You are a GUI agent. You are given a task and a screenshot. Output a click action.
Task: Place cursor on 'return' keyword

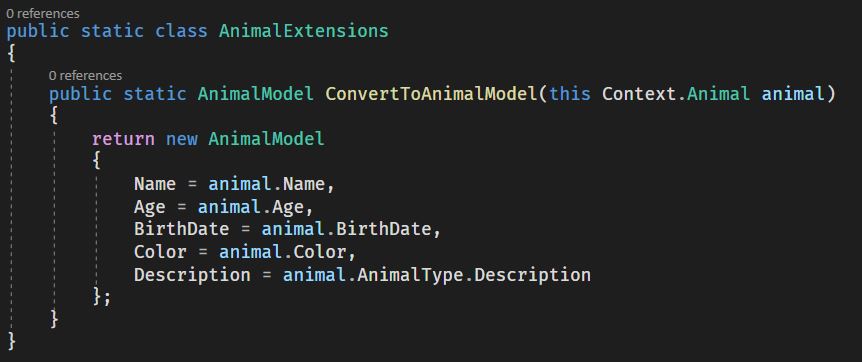pos(123,139)
